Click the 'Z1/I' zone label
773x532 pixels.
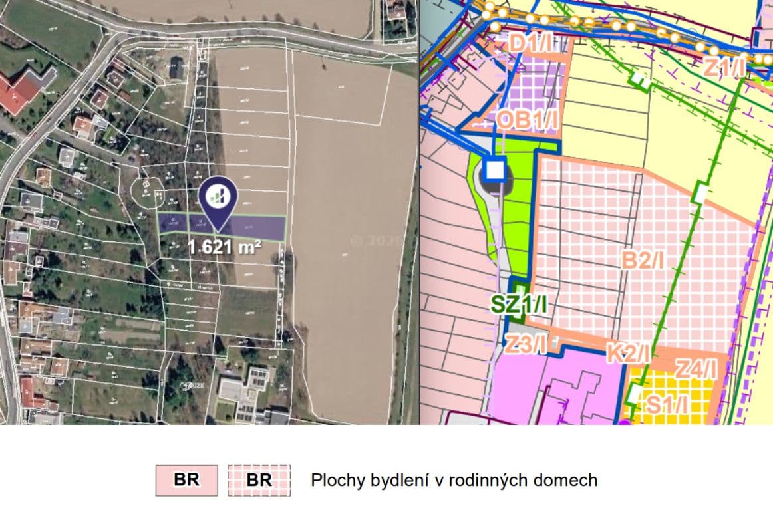pyautogui.click(x=723, y=67)
